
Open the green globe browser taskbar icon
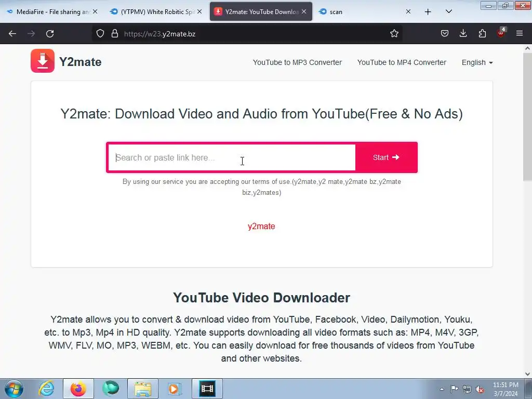(111, 389)
